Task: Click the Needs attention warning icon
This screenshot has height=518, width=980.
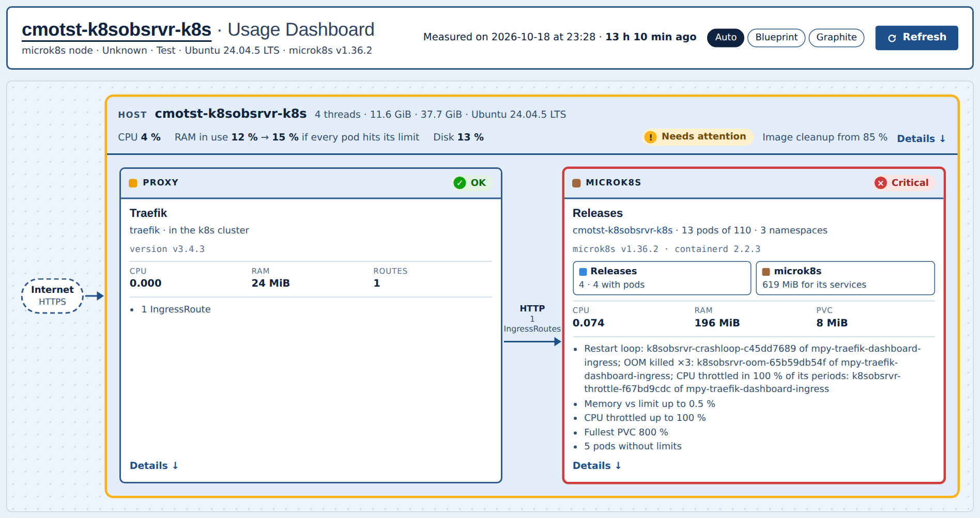Action: click(x=651, y=137)
